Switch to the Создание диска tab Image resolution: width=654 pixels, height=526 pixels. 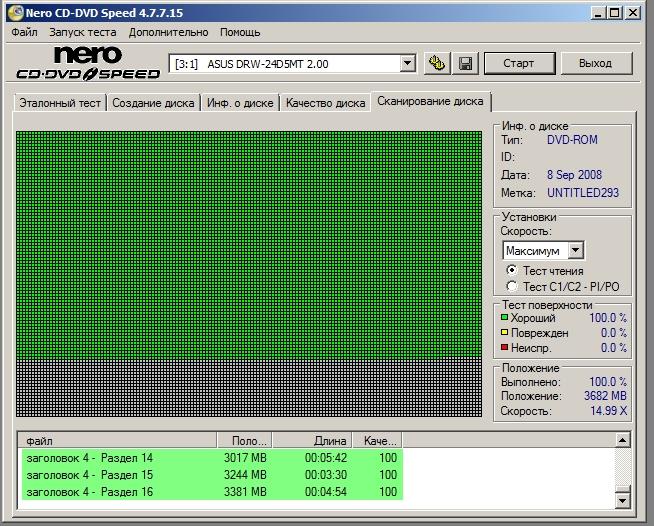coord(153,103)
